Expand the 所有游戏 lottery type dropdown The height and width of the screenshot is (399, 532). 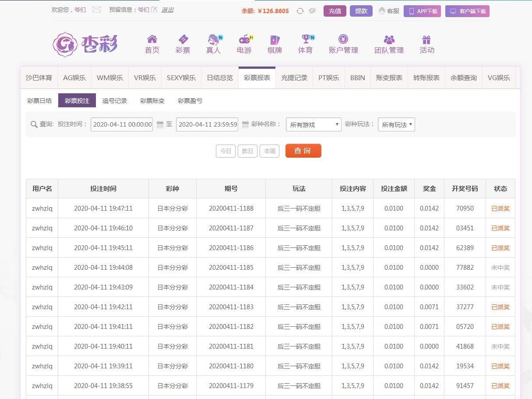click(313, 124)
